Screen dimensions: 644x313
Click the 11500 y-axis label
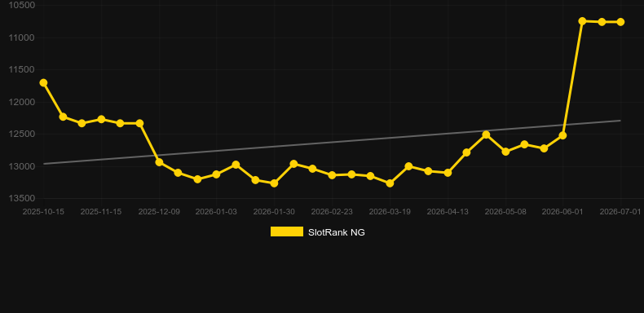(21, 69)
